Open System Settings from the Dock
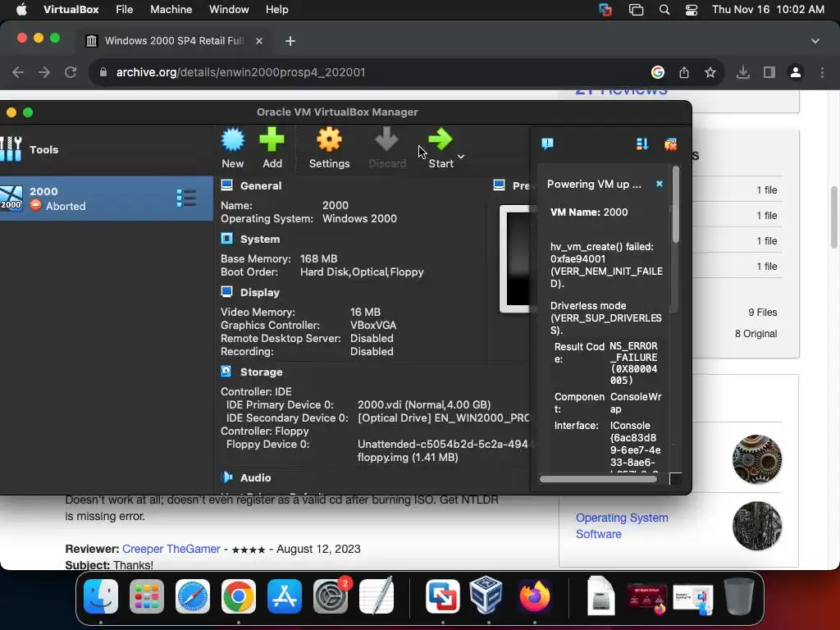This screenshot has height=630, width=840. [331, 596]
